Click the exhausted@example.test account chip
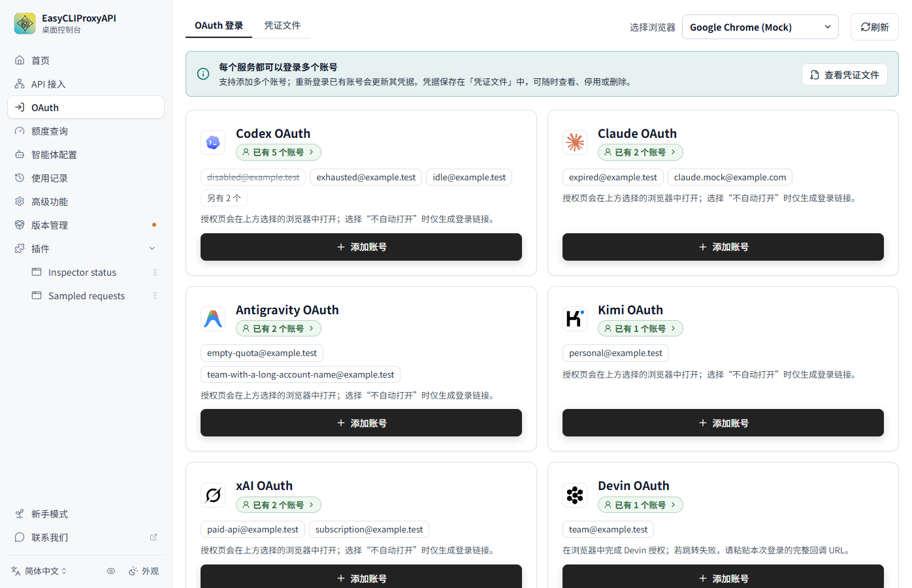Viewport: 912px width, 588px height. tap(366, 177)
